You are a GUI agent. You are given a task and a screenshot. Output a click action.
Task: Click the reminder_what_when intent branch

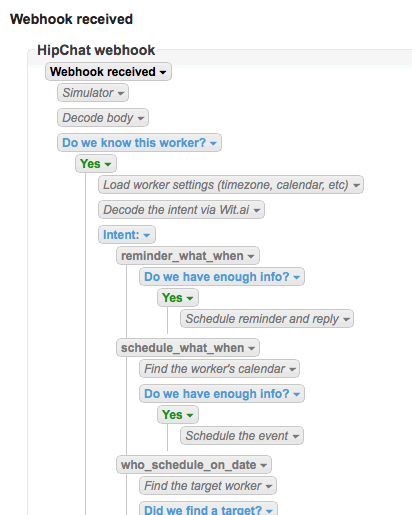pos(188,256)
